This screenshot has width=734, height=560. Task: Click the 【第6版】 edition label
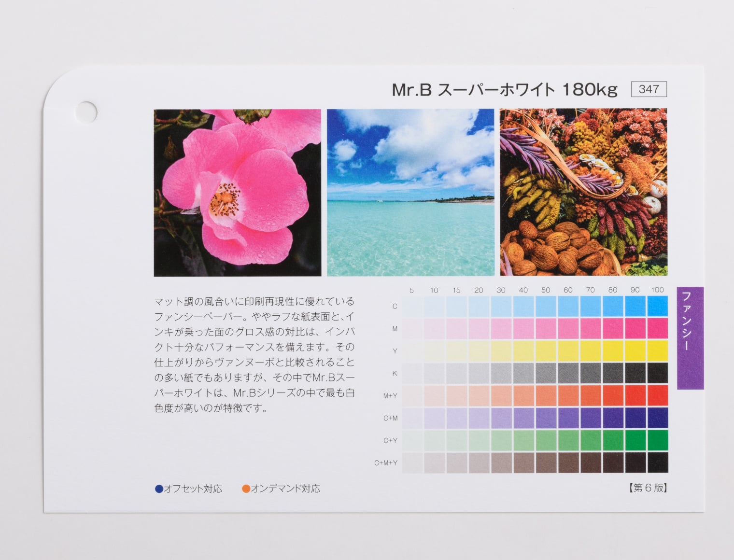pyautogui.click(x=648, y=488)
